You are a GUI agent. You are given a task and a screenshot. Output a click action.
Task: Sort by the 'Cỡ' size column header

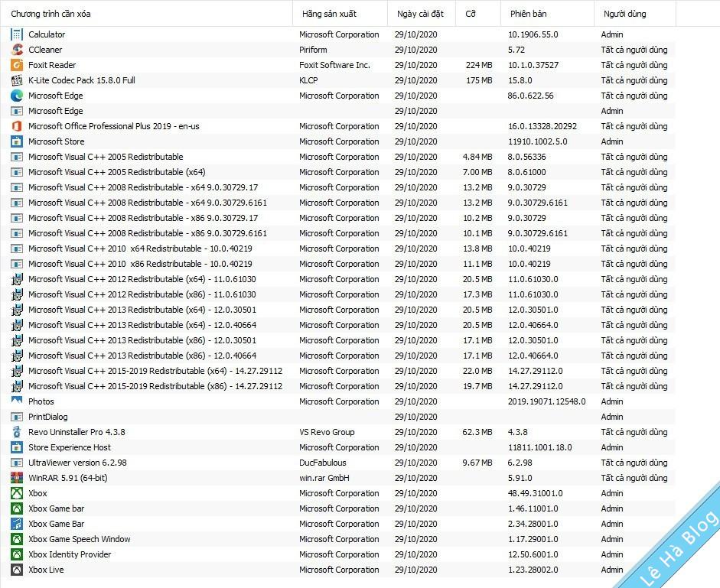(478, 14)
